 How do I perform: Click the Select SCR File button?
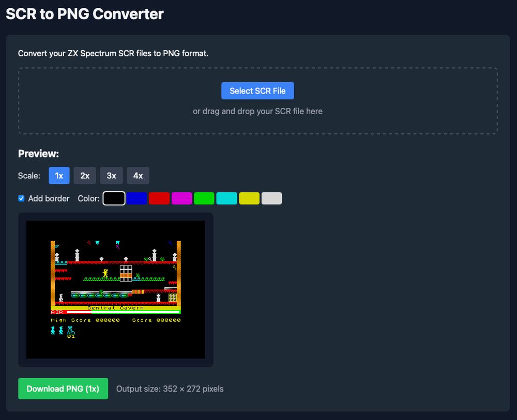[257, 90]
